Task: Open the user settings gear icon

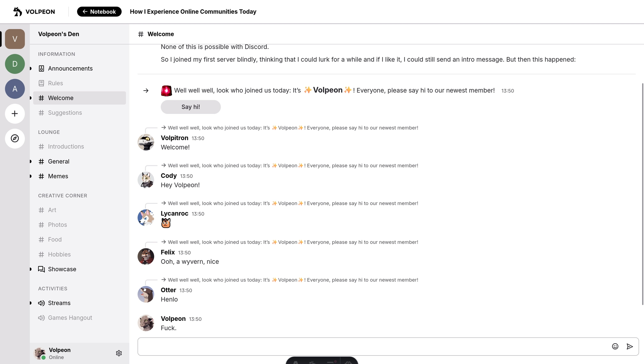Action: 119,353
